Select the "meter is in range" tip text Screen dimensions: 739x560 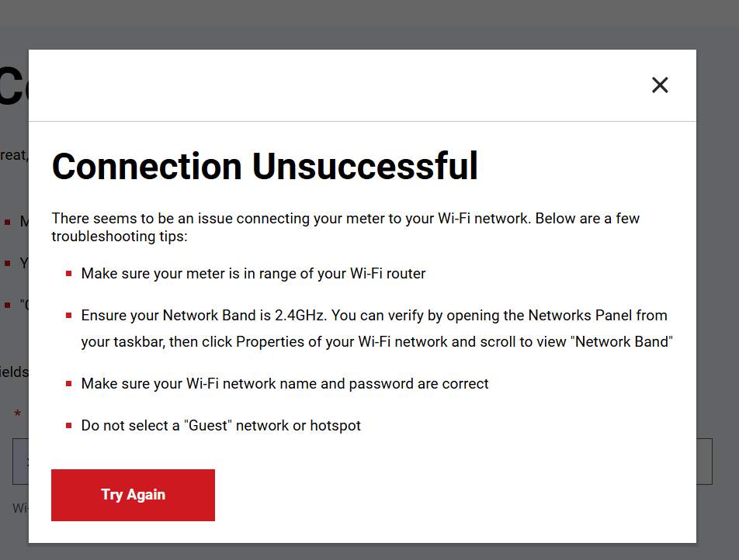coord(253,273)
